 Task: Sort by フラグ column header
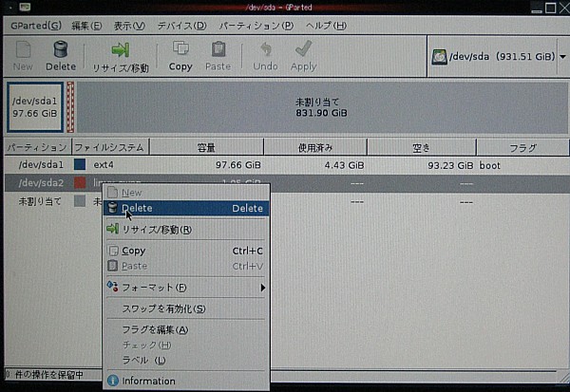tap(522, 147)
